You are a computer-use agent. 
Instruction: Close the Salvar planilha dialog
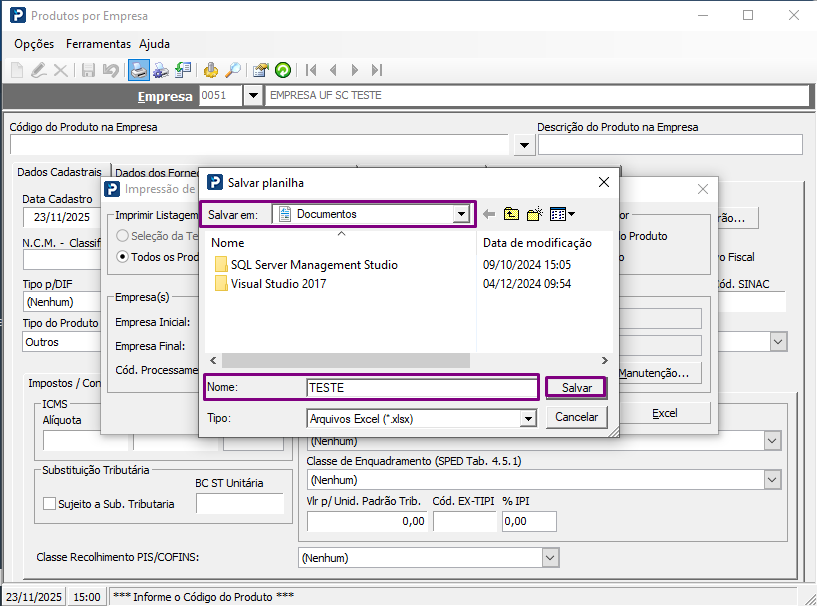(x=604, y=182)
